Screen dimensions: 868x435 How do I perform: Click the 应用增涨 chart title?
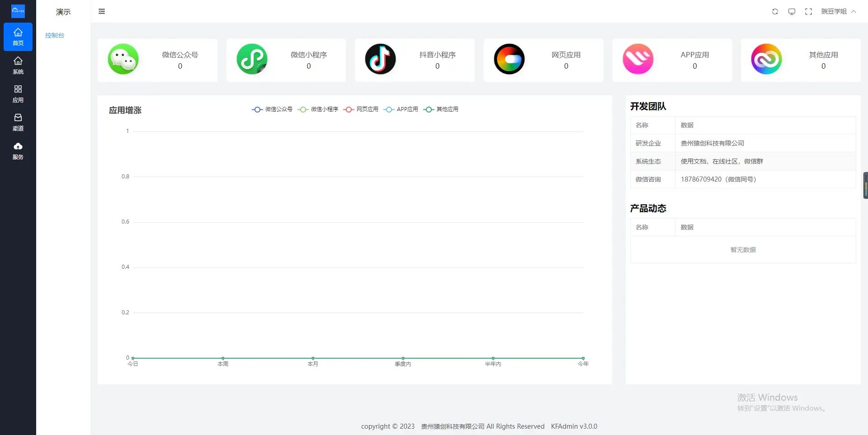(125, 110)
